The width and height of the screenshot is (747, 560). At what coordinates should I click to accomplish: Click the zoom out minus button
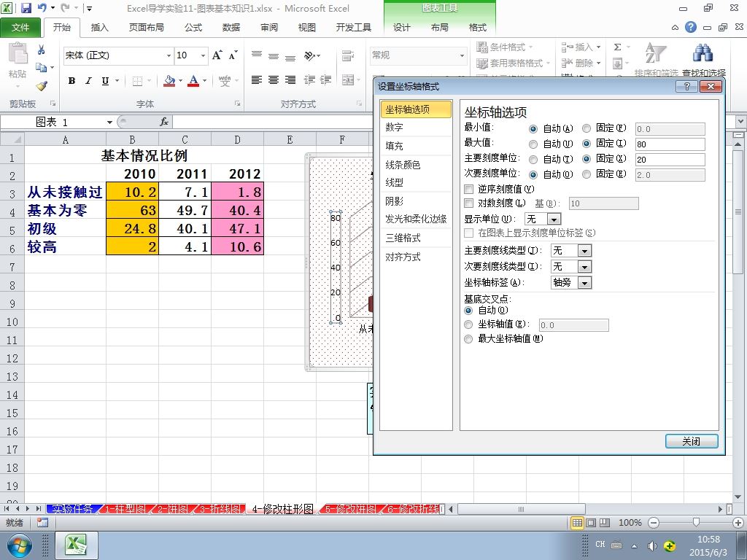click(x=654, y=523)
